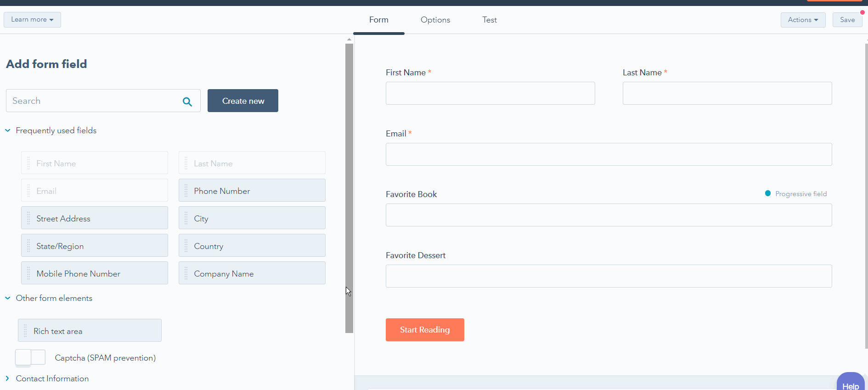Click the City field's drag handle icon
This screenshot has height=390, width=868.
click(186, 218)
